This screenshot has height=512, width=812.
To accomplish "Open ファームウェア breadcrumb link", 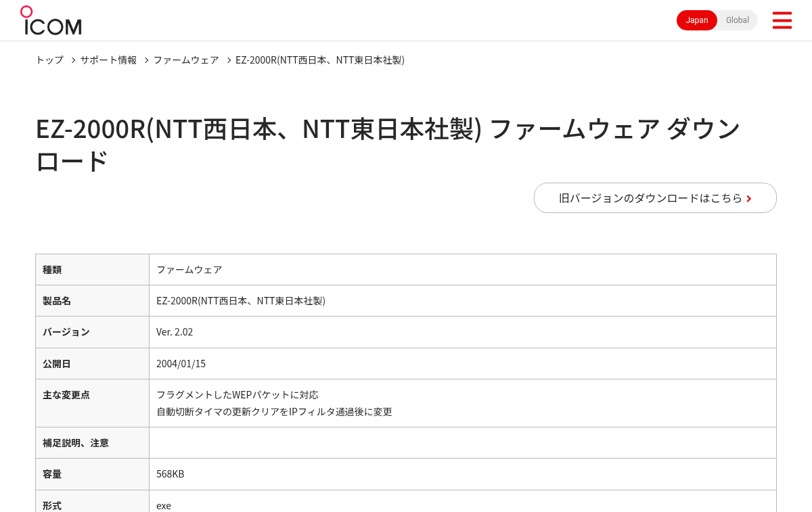I will [x=186, y=60].
